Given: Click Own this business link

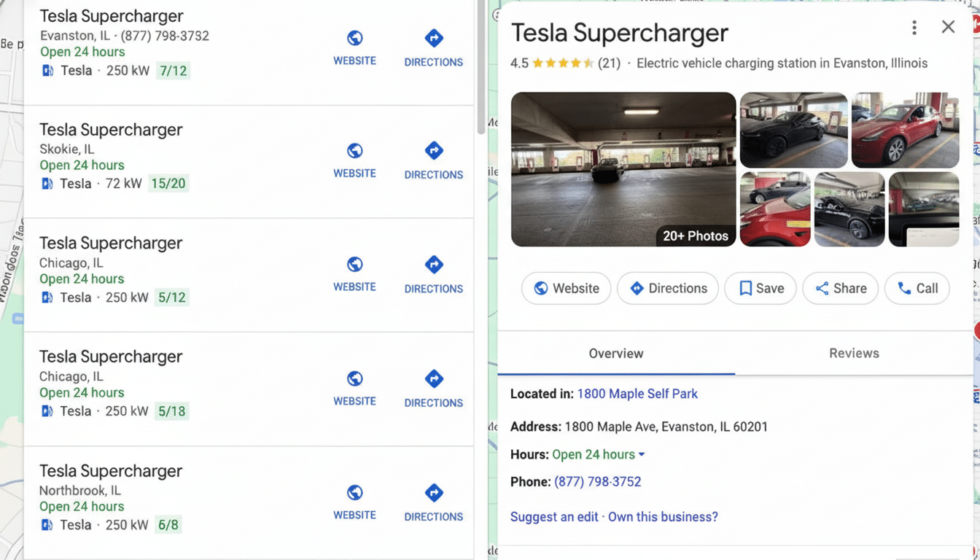Looking at the screenshot, I should click(x=663, y=516).
